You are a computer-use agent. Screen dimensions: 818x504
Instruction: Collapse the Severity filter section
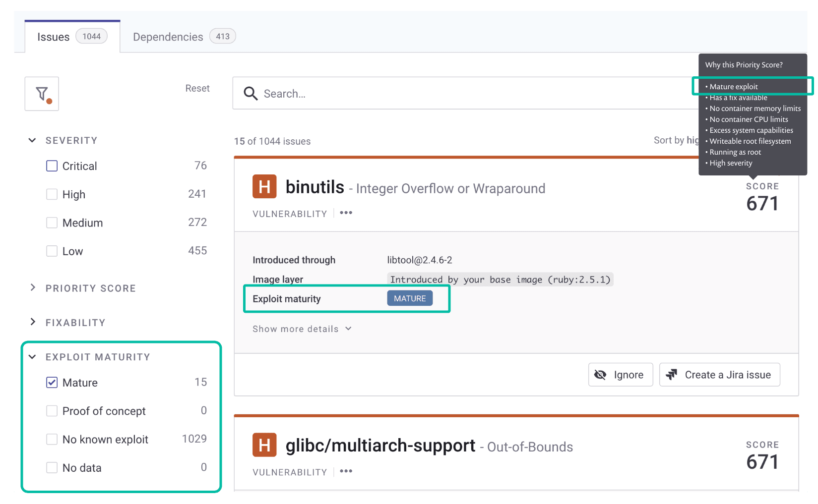(x=32, y=140)
